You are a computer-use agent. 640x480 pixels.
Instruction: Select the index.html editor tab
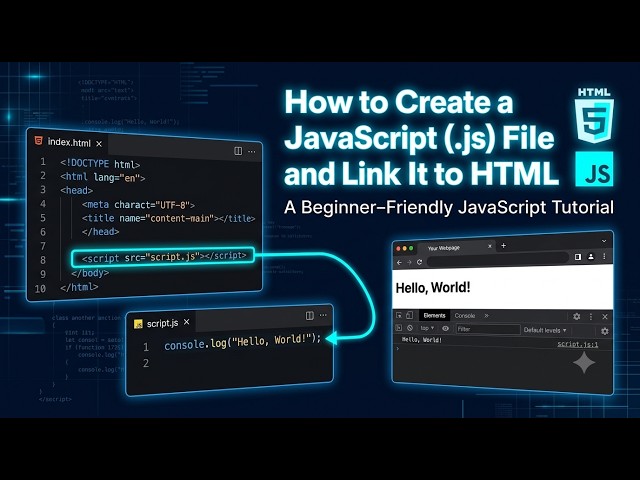tap(69, 142)
